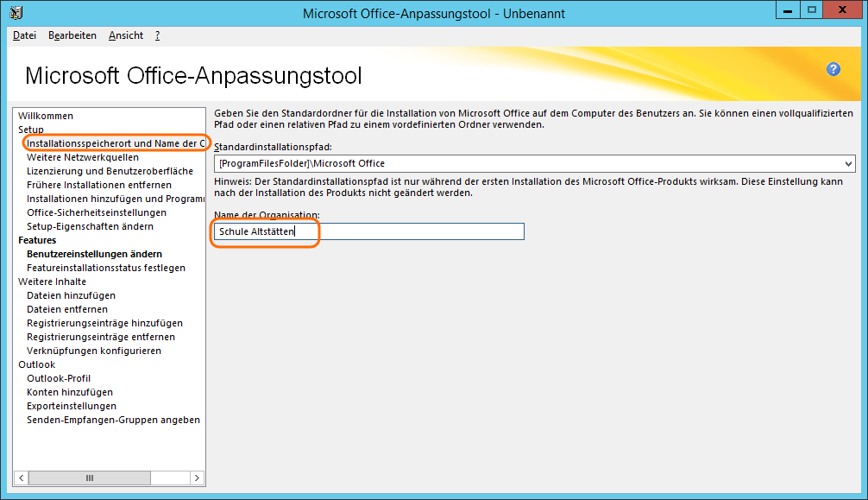The image size is (868, 500).
Task: Select Weitere Netzwerkquellen in the sidebar
Action: (82, 157)
